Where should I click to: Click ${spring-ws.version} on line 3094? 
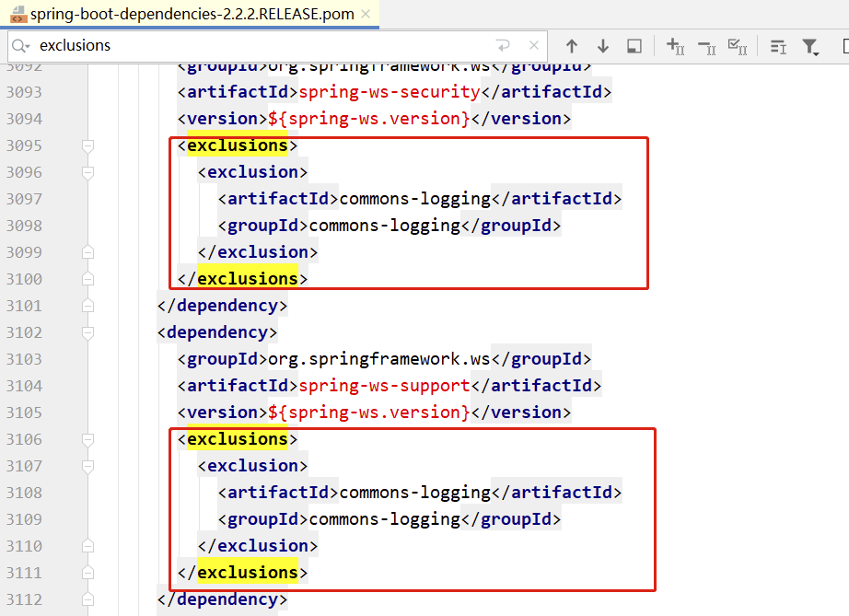(368, 119)
